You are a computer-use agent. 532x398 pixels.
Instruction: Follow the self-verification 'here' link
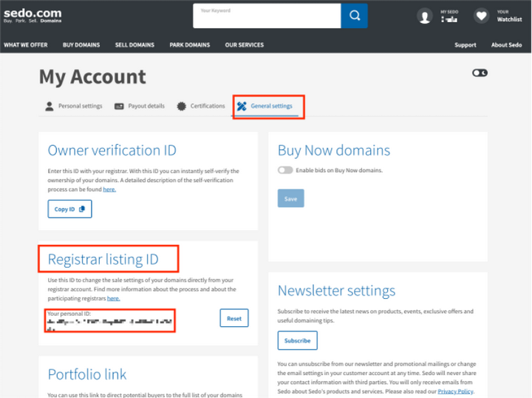109,189
